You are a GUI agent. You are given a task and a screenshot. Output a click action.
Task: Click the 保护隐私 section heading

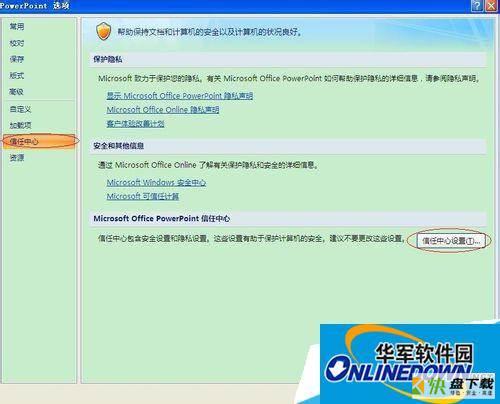[108, 59]
